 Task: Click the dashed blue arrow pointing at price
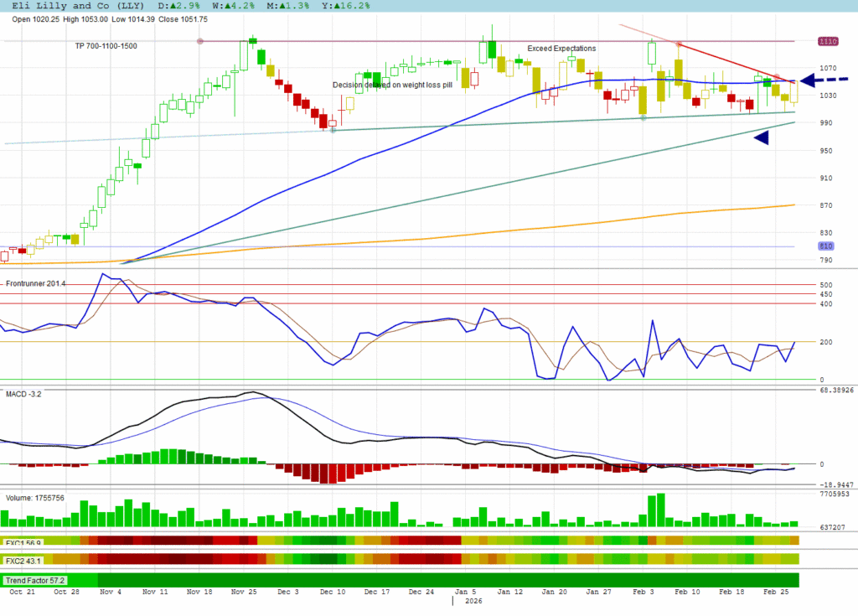(821, 80)
